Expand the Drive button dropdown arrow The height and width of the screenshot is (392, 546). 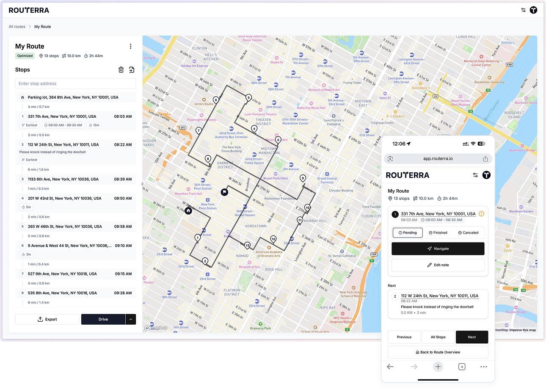131,319
